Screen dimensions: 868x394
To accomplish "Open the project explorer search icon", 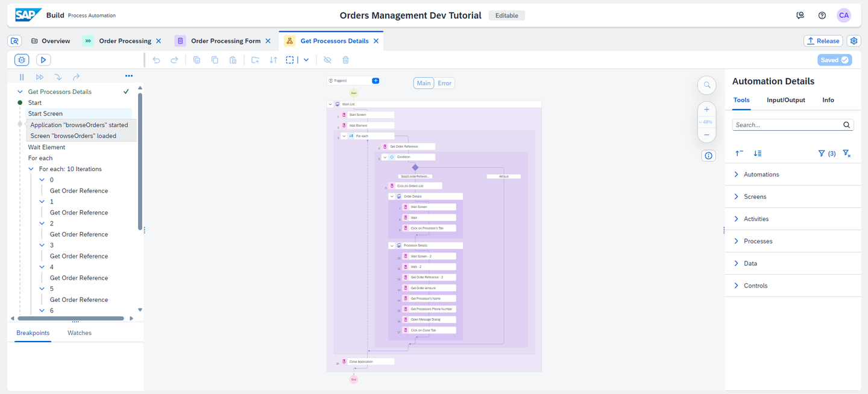I will pyautogui.click(x=15, y=41).
